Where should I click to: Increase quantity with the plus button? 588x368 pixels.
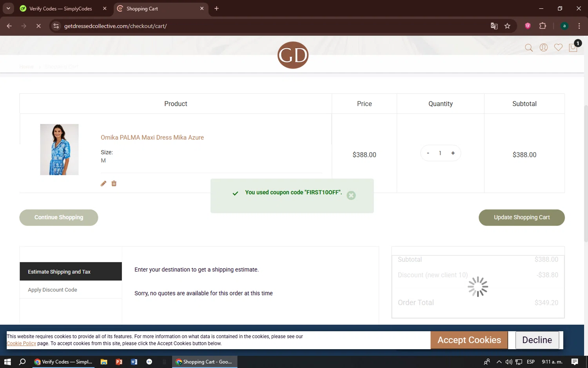453,153
